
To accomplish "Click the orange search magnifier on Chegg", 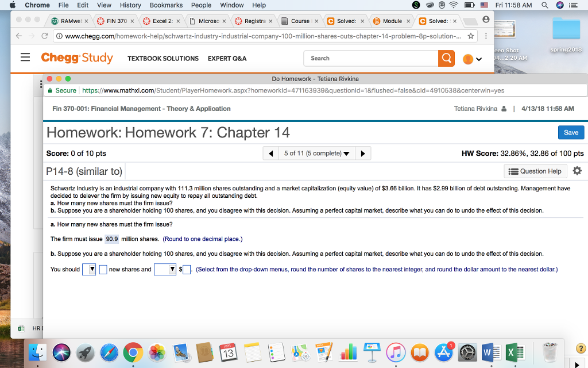I will [x=446, y=58].
